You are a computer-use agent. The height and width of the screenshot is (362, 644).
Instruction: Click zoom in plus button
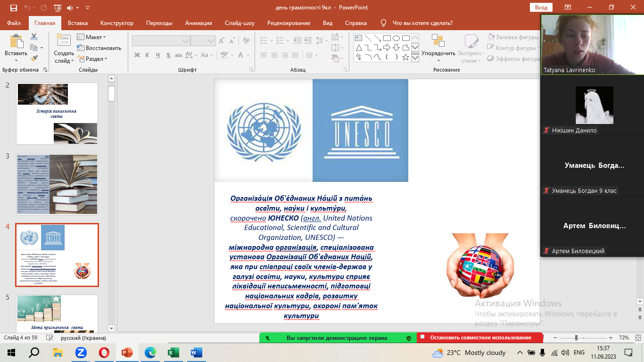pos(611,337)
